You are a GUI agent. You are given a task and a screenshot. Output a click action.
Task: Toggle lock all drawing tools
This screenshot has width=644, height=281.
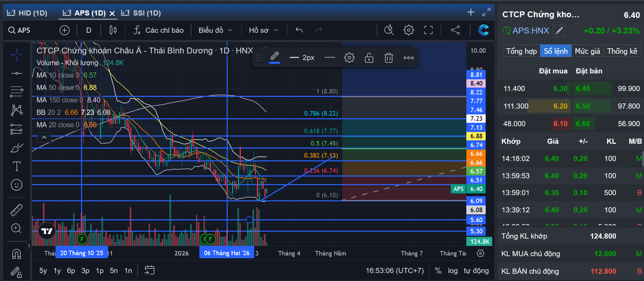tap(17, 272)
